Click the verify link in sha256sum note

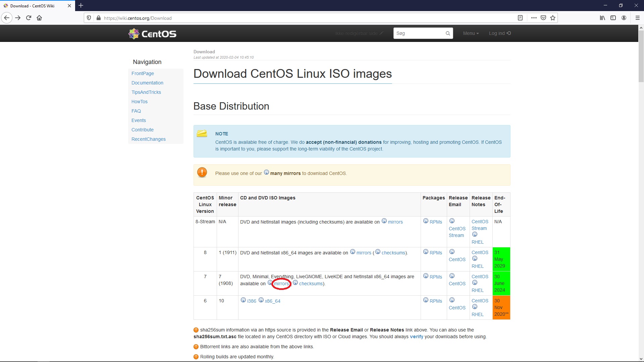point(416,337)
